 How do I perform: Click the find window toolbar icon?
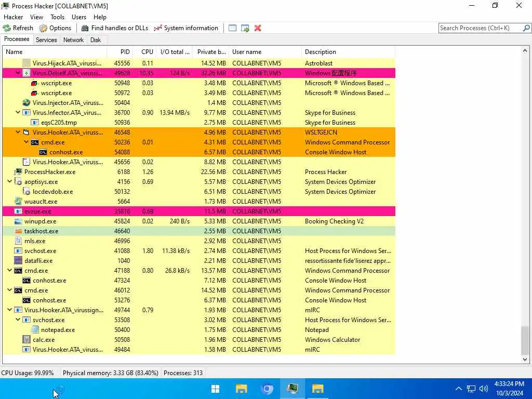click(x=232, y=28)
